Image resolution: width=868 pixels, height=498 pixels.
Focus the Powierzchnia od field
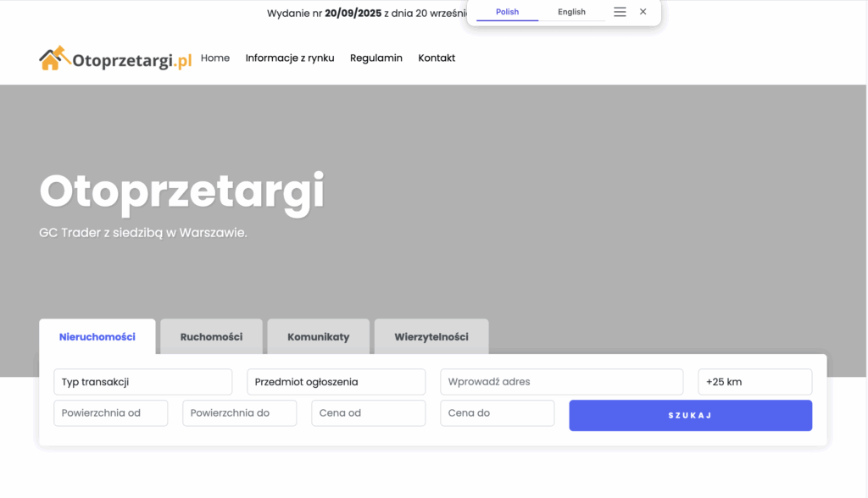(110, 413)
